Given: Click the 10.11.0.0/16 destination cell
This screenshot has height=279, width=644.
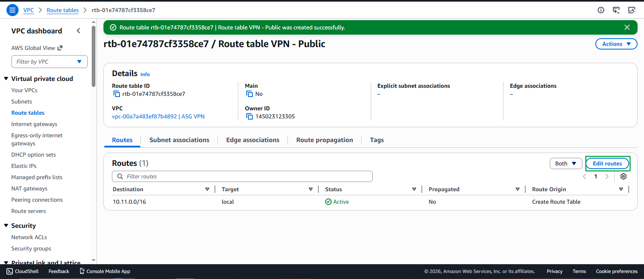Looking at the screenshot, I should click(x=129, y=202).
